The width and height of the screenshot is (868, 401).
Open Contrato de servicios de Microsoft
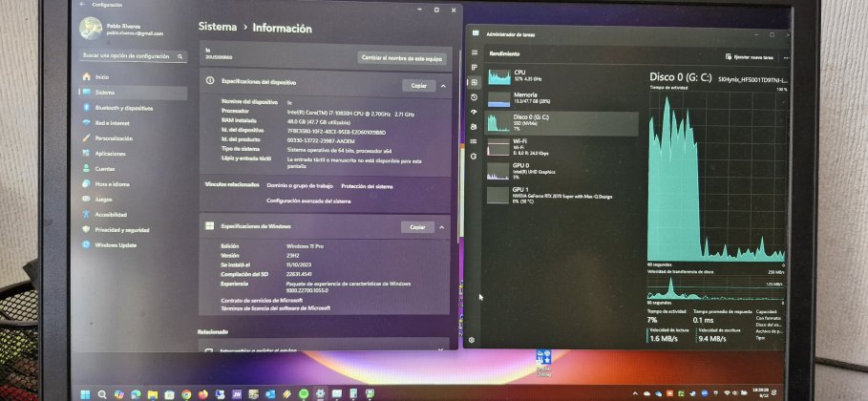coord(262,300)
